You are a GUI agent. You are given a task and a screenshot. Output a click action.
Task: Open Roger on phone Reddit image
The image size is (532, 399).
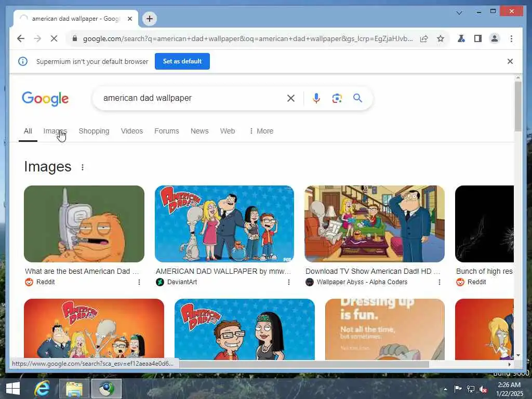pos(84,224)
